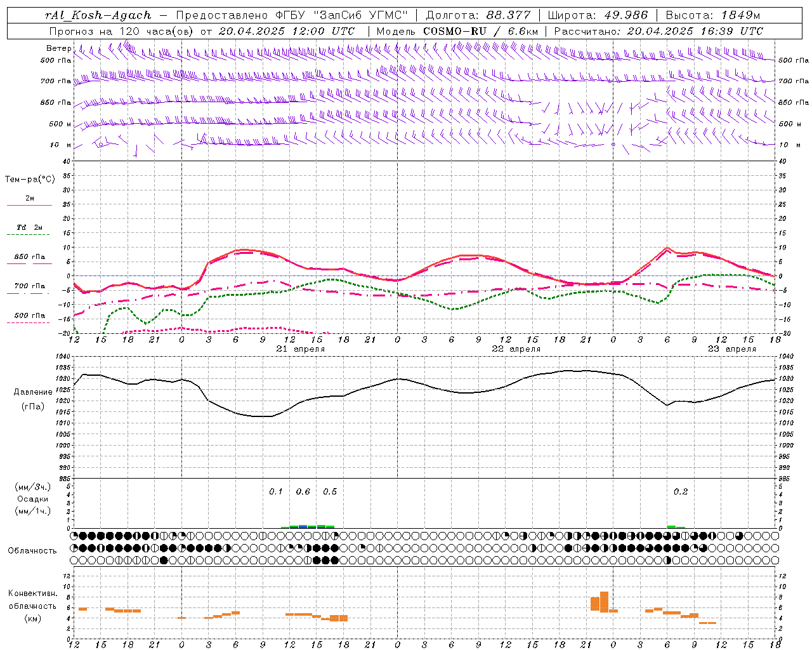
Task: Click the 'Рассчитано: 20.04.2025 16:39 UTC' timestamp
Action: [x=659, y=31]
